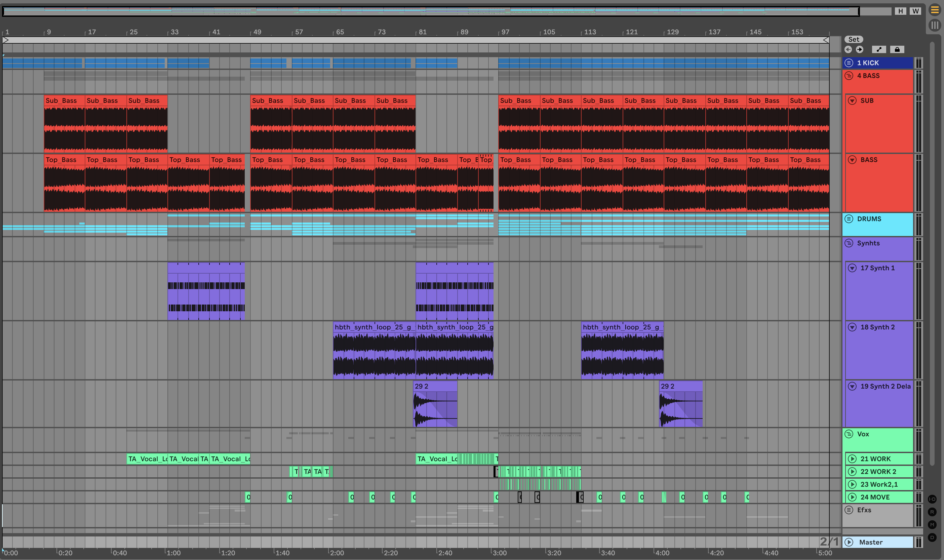Collapse the 17 Synth 1 track
944x560 pixels.
pos(852,268)
